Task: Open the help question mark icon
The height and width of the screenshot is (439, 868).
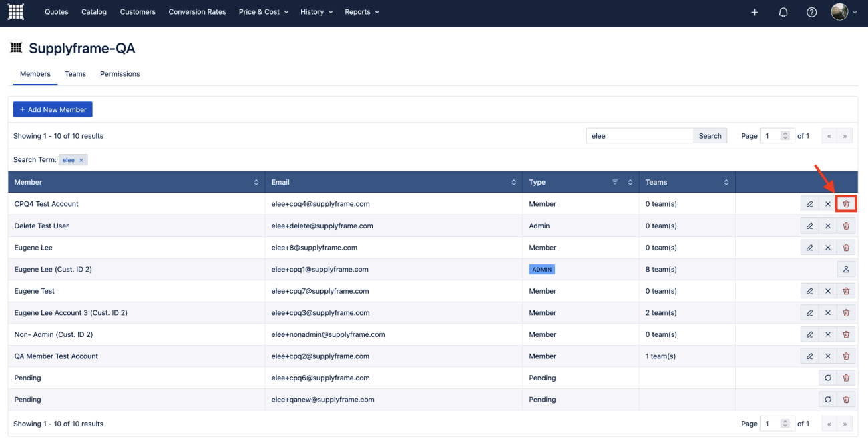Action: (x=811, y=12)
